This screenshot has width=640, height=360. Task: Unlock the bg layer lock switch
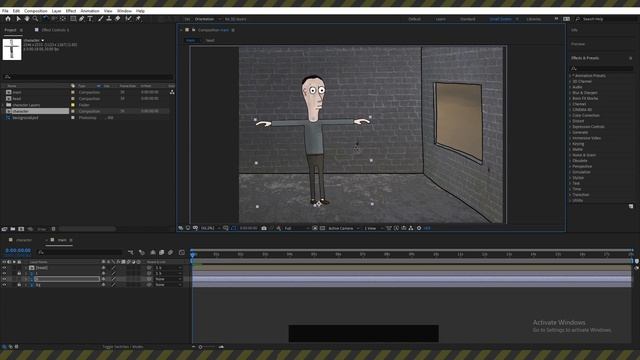coord(19,285)
